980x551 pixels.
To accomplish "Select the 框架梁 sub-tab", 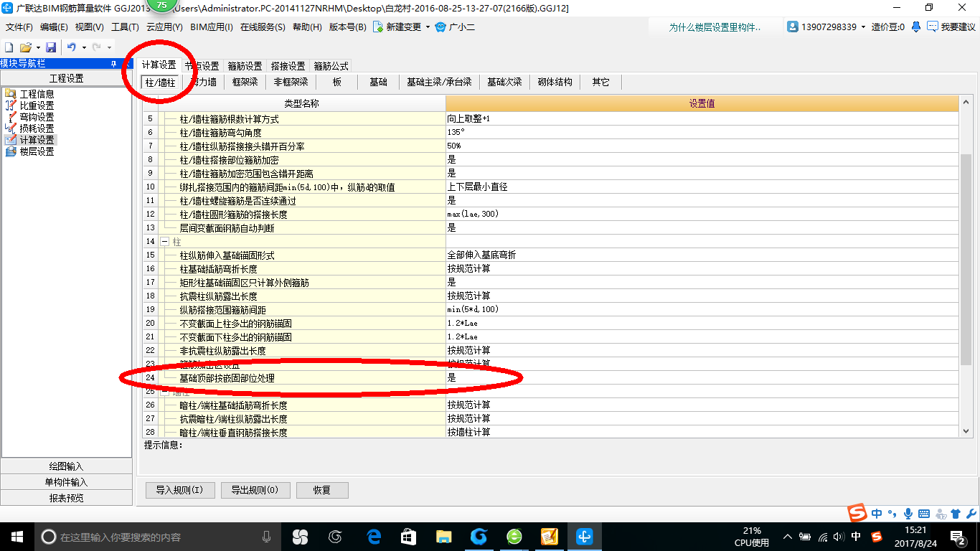I will click(x=245, y=83).
